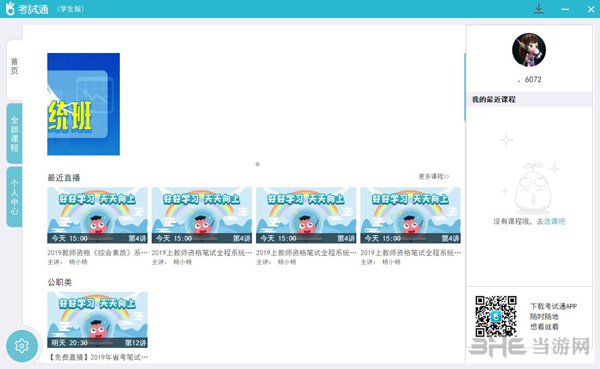
Task: Click the 最近直播 section heading
Action: 64,178
